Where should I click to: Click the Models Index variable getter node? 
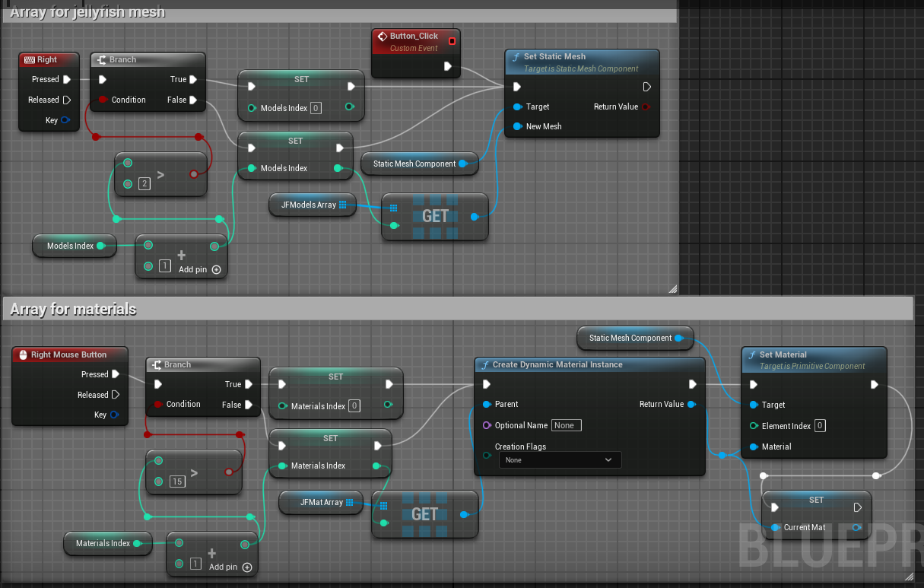point(70,246)
